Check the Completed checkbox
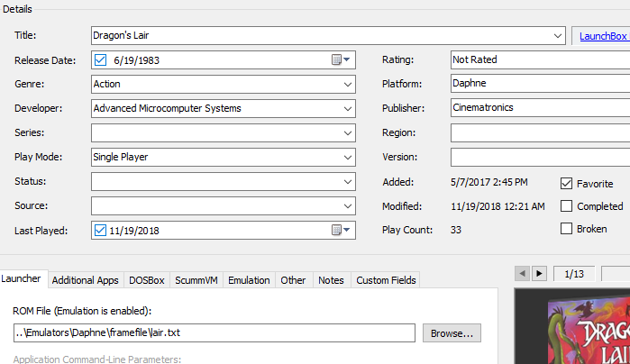Screen dimensions: 630x364 (x=566, y=206)
